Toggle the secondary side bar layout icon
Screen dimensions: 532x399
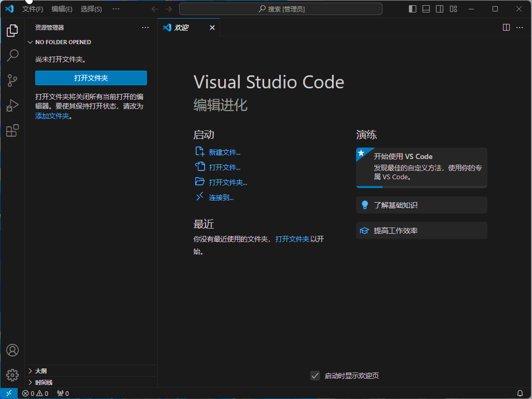(440, 9)
